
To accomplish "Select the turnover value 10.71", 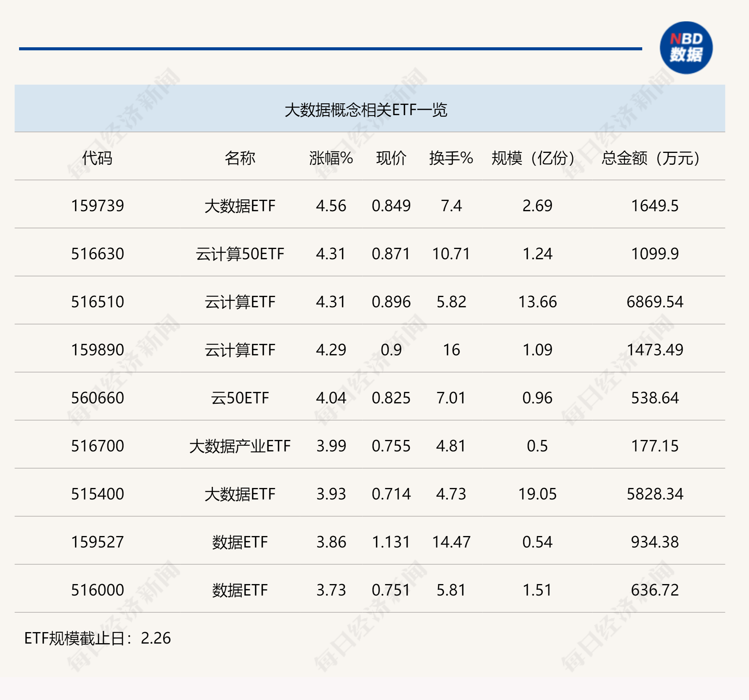I will [x=451, y=254].
